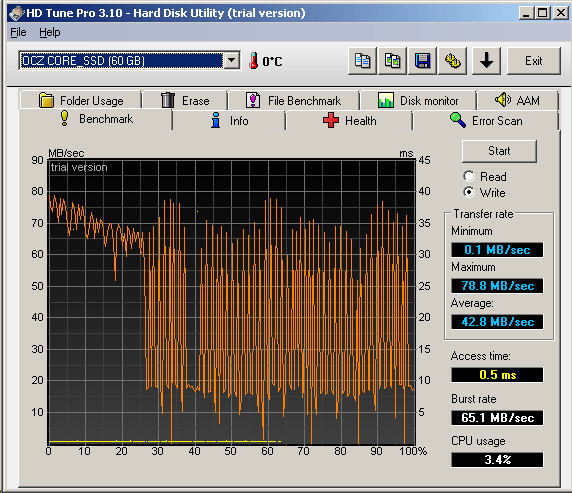Click the save screenshot floppy icon
Image resolution: width=572 pixels, height=493 pixels.
click(422, 61)
